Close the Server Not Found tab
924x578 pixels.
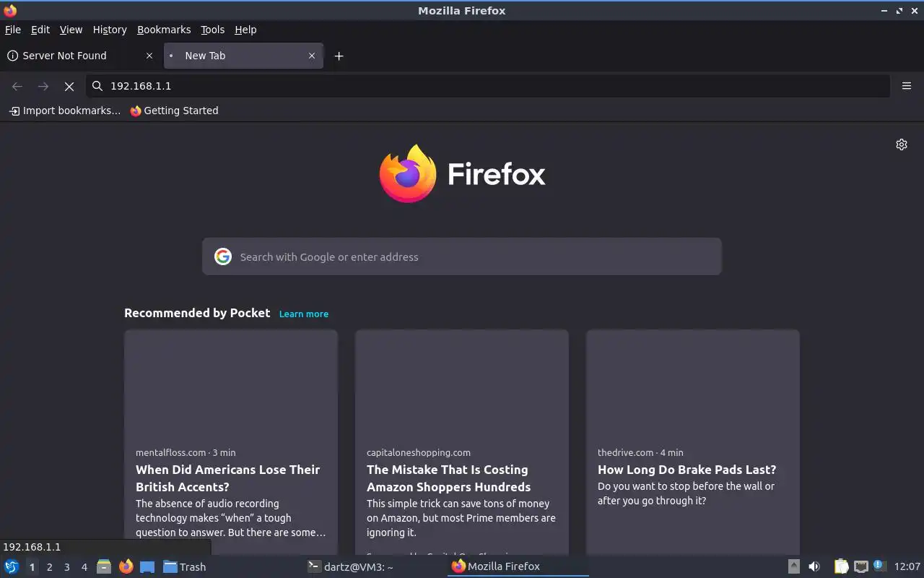[x=149, y=56]
